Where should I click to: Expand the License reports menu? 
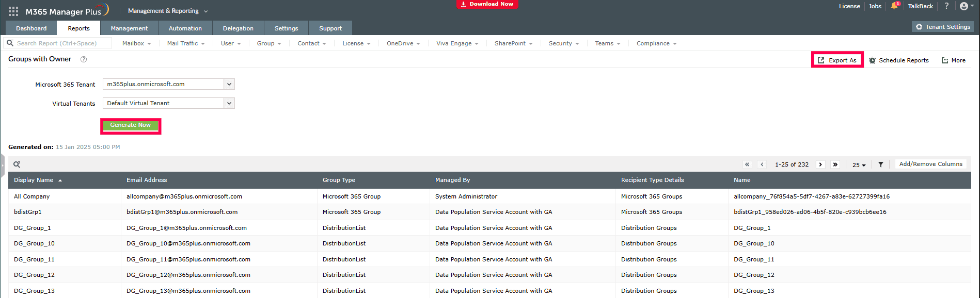coord(356,43)
